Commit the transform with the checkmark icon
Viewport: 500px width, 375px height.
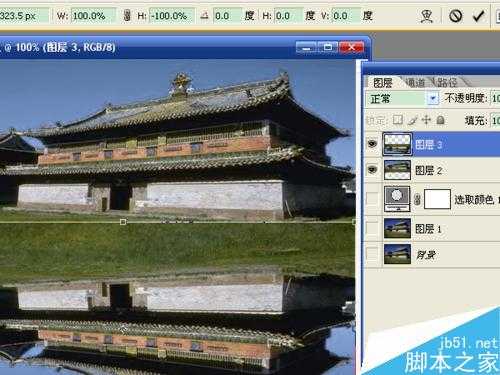478,16
